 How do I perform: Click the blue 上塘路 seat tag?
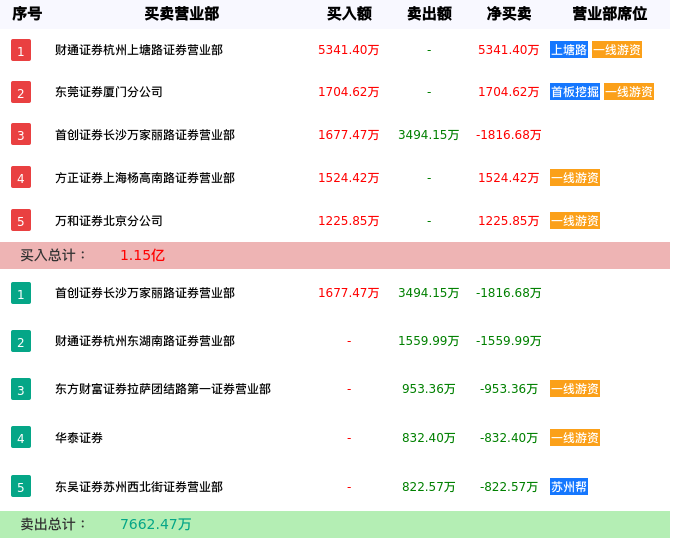tap(569, 50)
